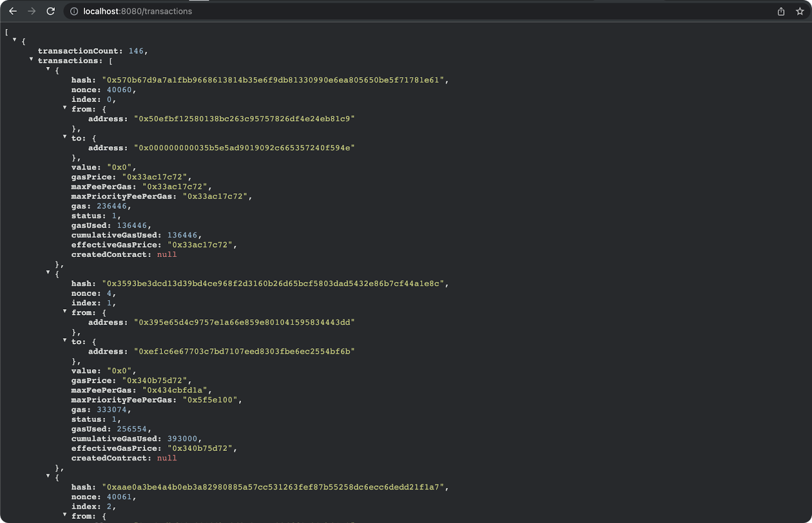The width and height of the screenshot is (812, 523).
Task: Click the null createdContract value of second transaction
Action: [x=167, y=458]
